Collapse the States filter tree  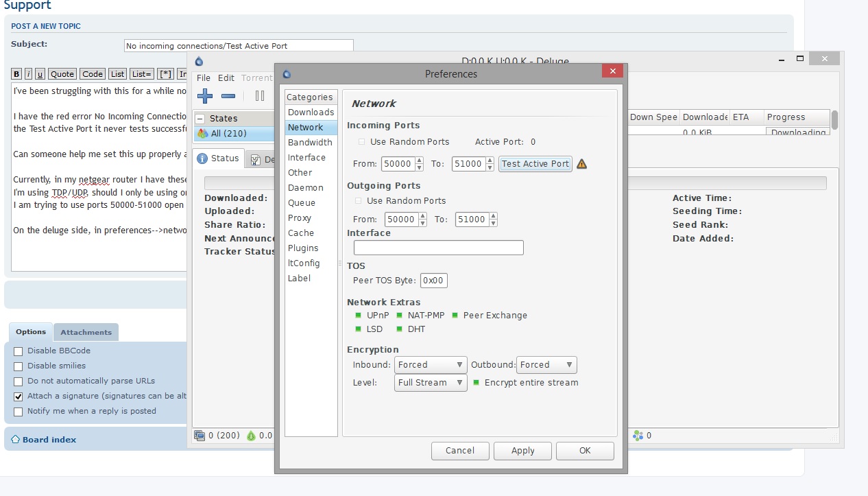tap(200, 119)
